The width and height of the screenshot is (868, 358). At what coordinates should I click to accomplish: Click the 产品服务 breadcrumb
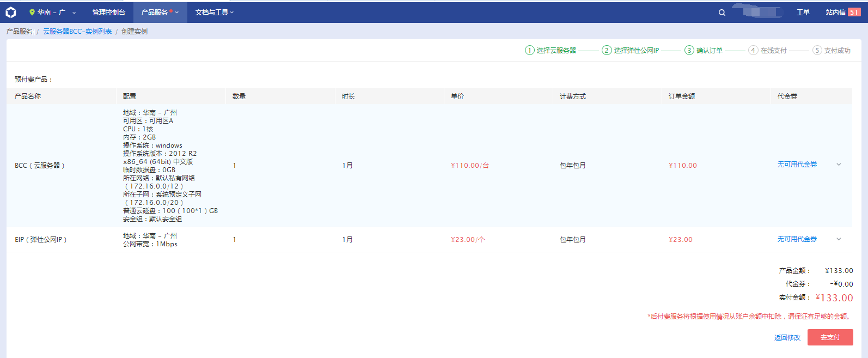point(19,32)
